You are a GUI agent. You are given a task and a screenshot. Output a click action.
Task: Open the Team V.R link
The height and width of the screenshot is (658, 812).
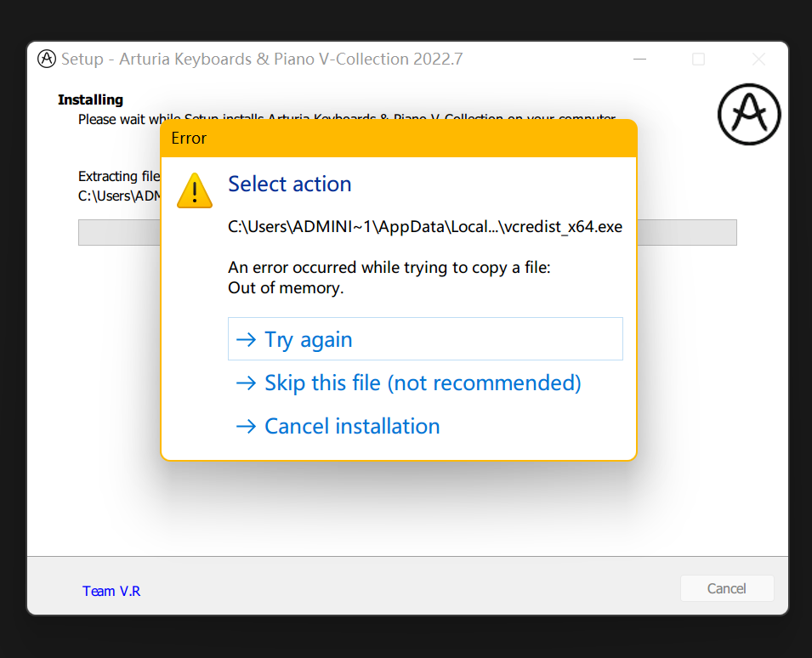(111, 591)
